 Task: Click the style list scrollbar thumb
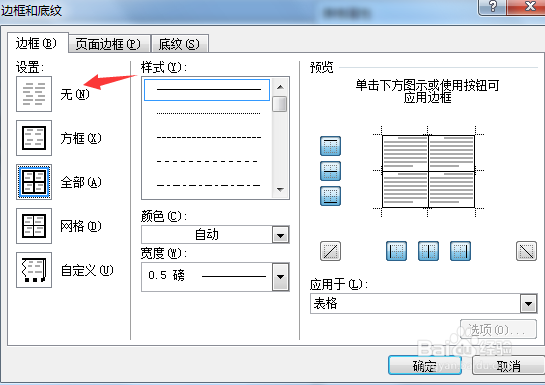point(280,104)
